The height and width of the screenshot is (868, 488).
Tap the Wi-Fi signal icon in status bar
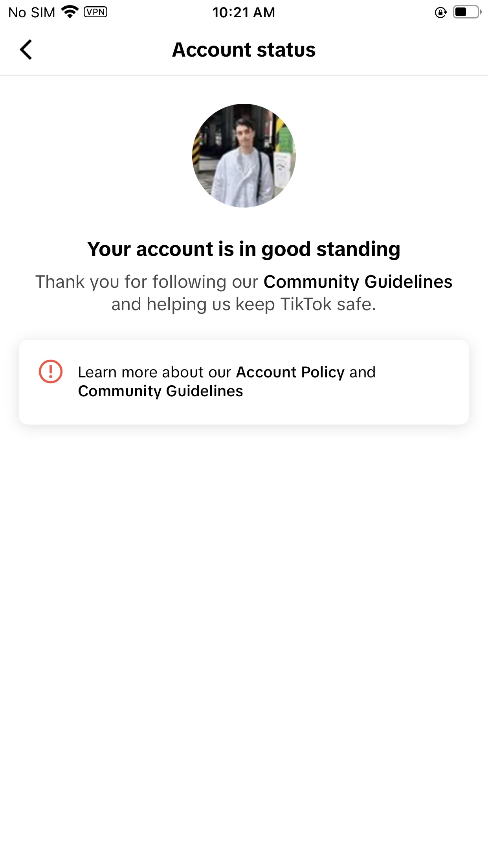[x=70, y=12]
